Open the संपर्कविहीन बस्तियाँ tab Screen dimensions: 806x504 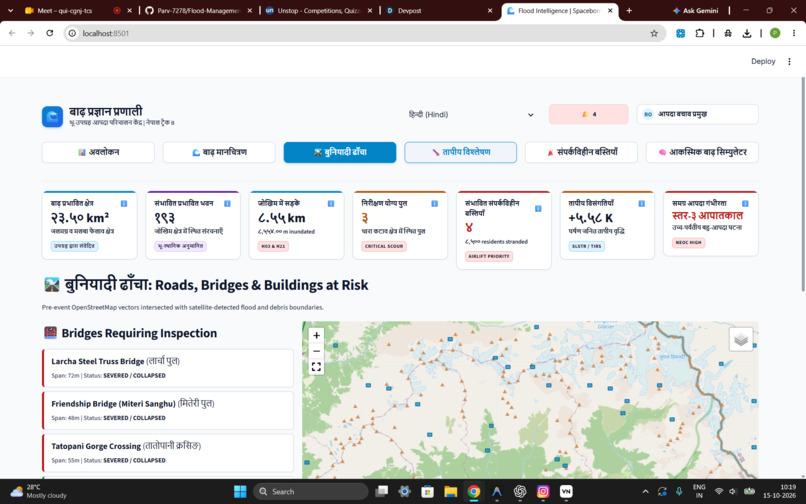click(x=581, y=152)
